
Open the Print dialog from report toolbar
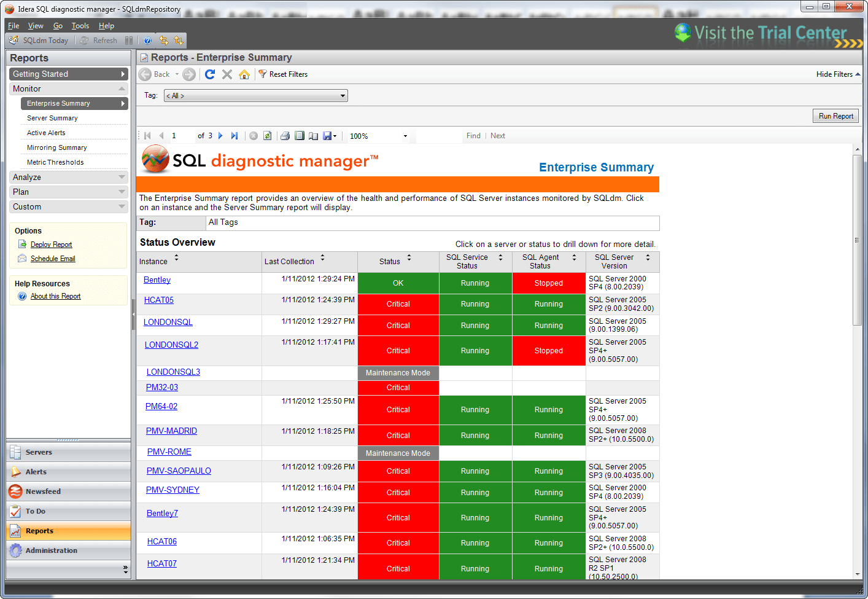click(284, 135)
